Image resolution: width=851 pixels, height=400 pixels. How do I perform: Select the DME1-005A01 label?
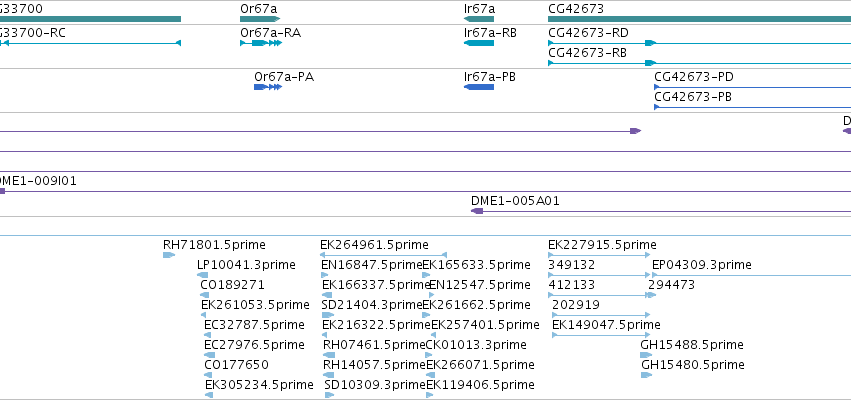click(x=515, y=201)
